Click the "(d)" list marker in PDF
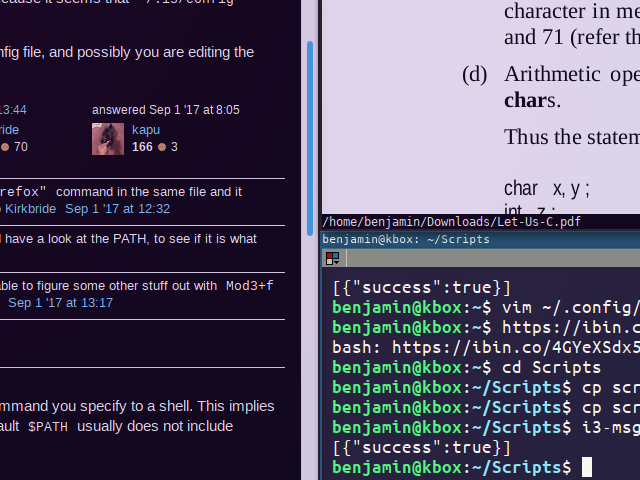 click(475, 75)
